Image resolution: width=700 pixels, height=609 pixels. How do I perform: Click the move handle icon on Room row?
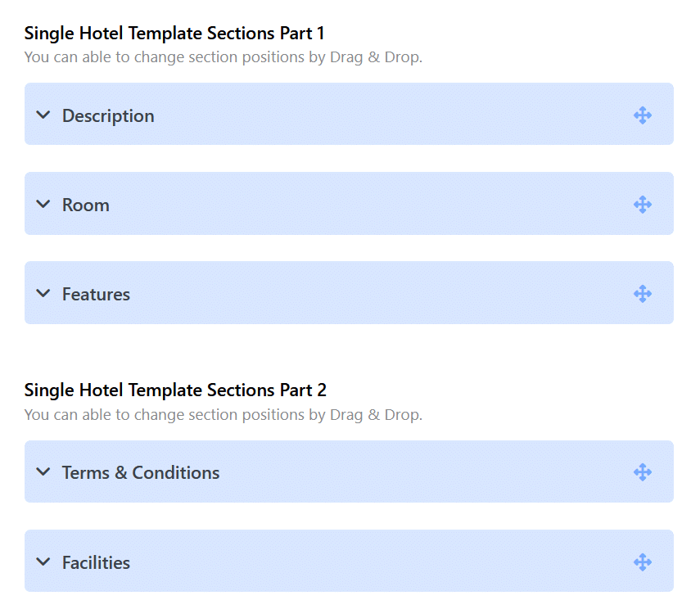tap(643, 205)
